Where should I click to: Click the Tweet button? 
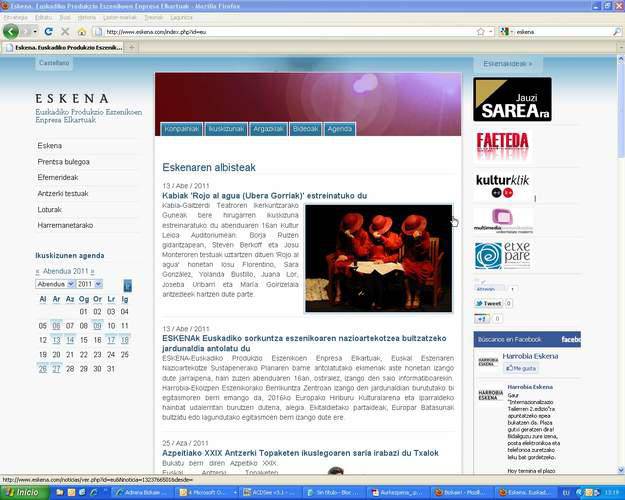(x=488, y=303)
